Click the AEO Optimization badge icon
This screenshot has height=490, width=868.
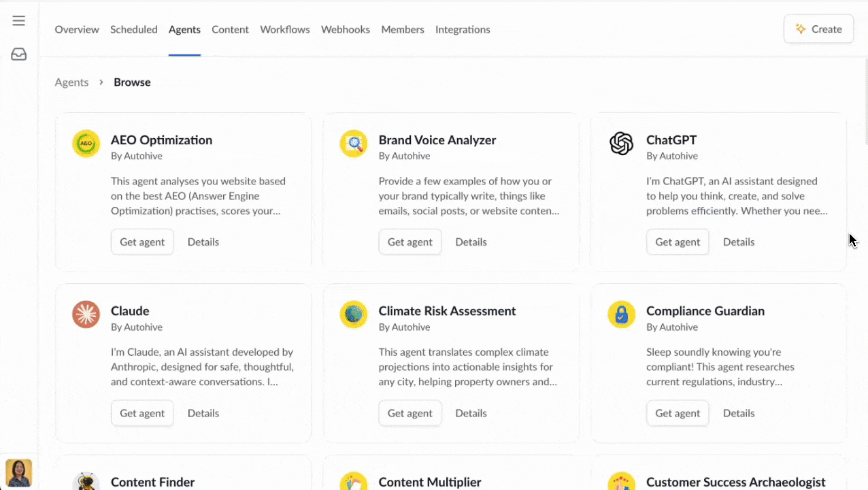click(x=86, y=144)
